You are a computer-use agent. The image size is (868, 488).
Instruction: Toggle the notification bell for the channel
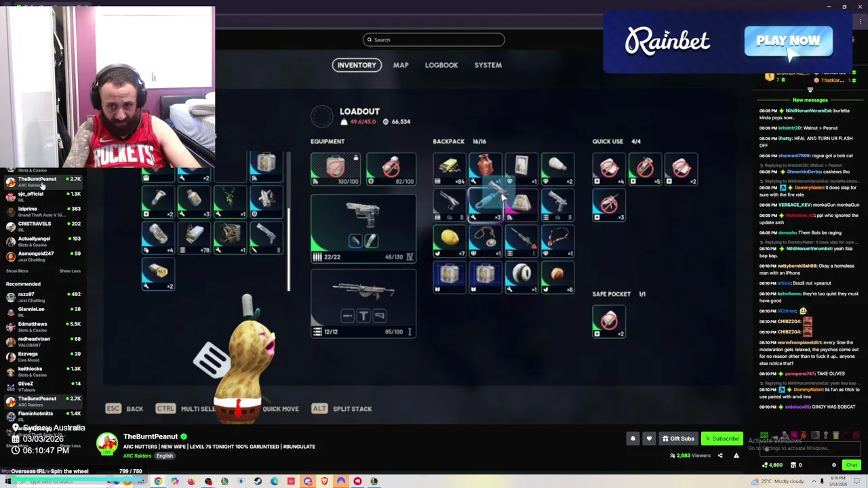(x=633, y=439)
